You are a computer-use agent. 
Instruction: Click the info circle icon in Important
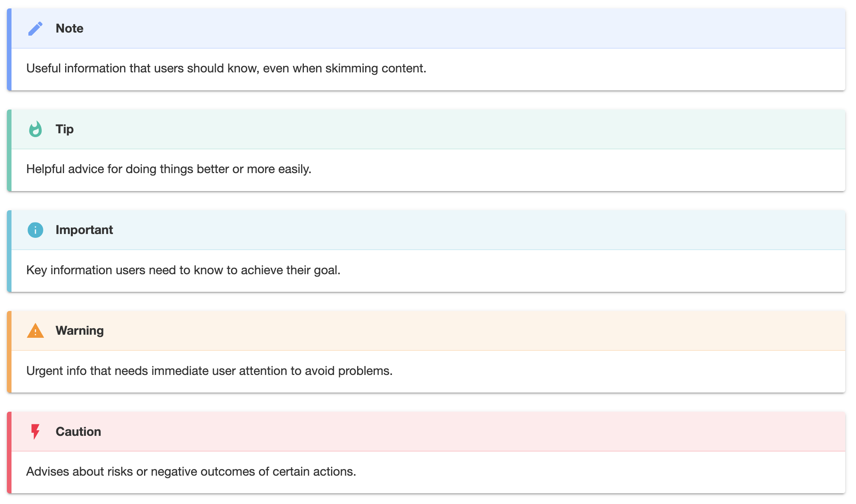coord(35,230)
